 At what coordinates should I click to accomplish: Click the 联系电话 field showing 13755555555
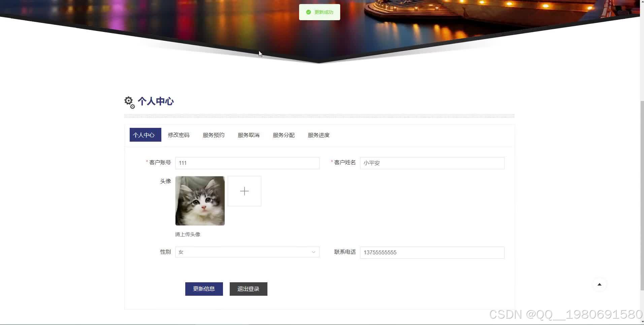click(432, 252)
